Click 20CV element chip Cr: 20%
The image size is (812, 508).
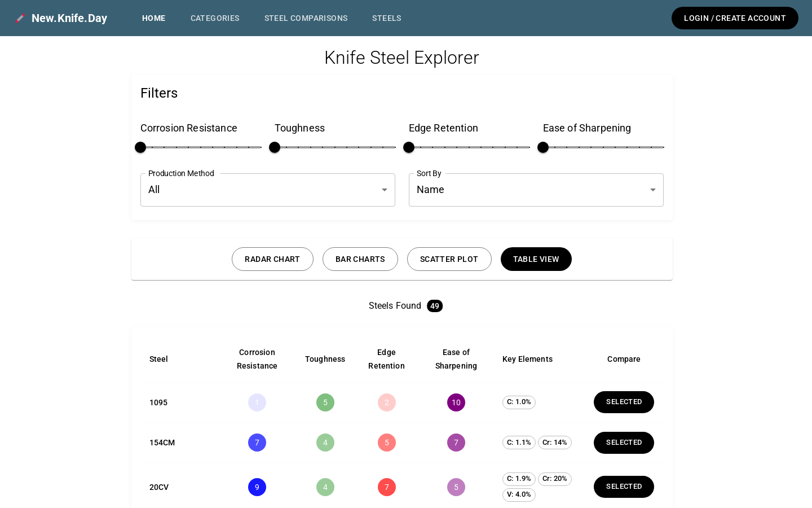tap(555, 479)
